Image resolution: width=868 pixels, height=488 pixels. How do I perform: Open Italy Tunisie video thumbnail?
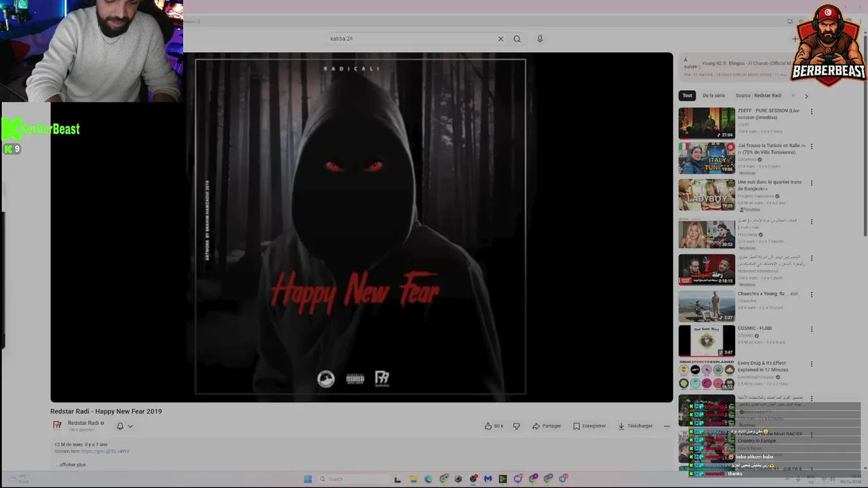tap(707, 158)
